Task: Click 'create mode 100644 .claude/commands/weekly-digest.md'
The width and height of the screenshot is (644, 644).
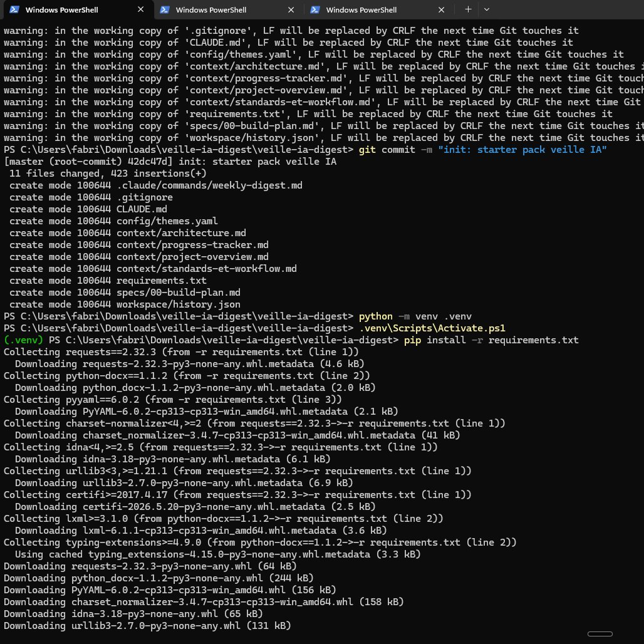Action: click(156, 185)
